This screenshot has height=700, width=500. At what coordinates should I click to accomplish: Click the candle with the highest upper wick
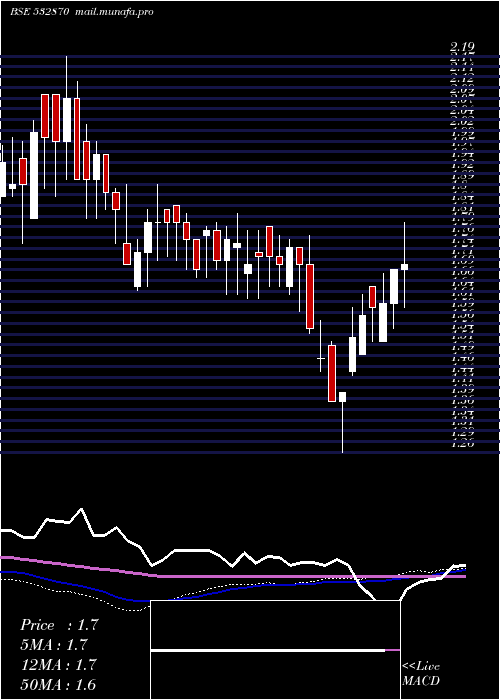pos(67,120)
